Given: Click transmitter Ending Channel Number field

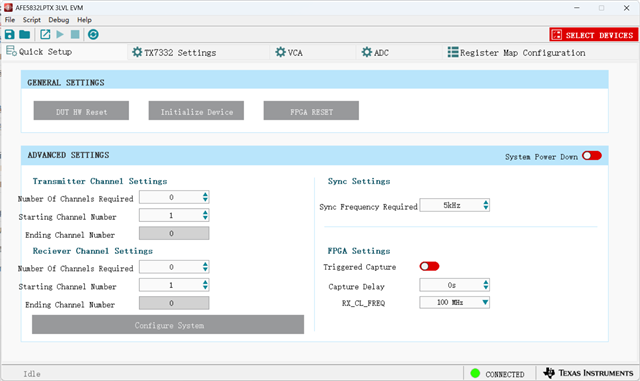Looking at the screenshot, I should click(x=174, y=233).
